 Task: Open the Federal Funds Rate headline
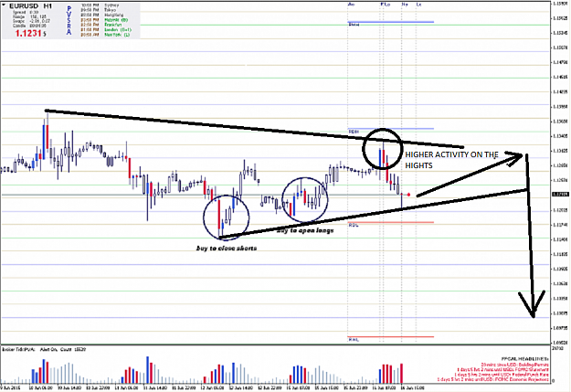(502, 375)
